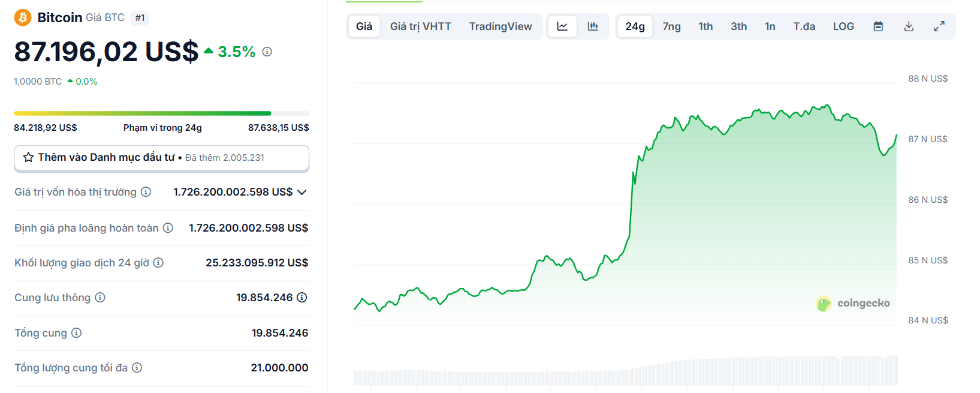Screen dimensions: 980x393
Task: Switch to line chart view icon
Action: [x=562, y=26]
